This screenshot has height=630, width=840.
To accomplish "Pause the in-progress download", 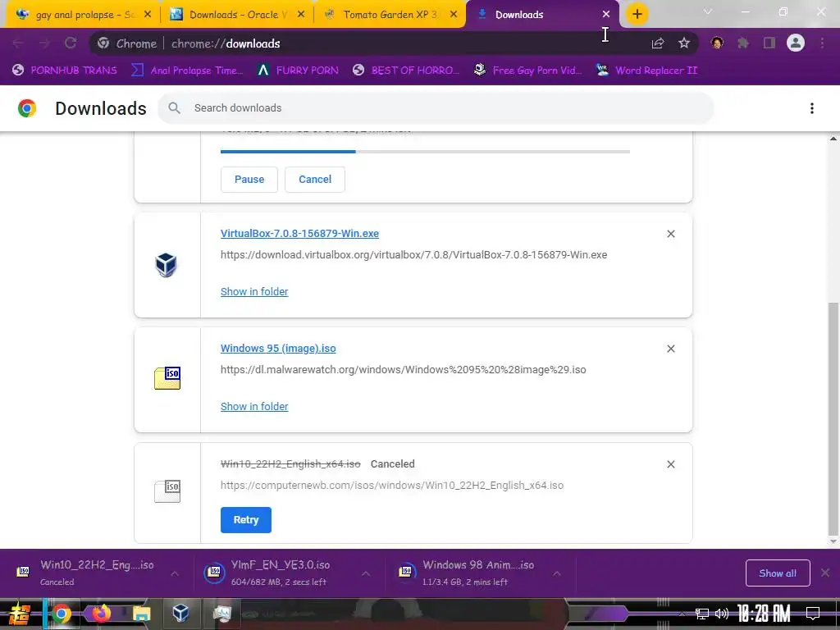I will (249, 180).
